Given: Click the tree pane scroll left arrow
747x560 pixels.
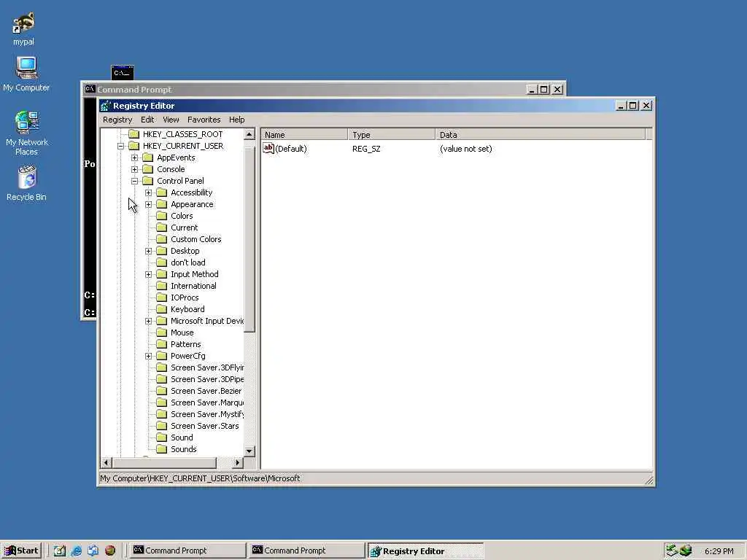Looking at the screenshot, I should pyautogui.click(x=107, y=462).
